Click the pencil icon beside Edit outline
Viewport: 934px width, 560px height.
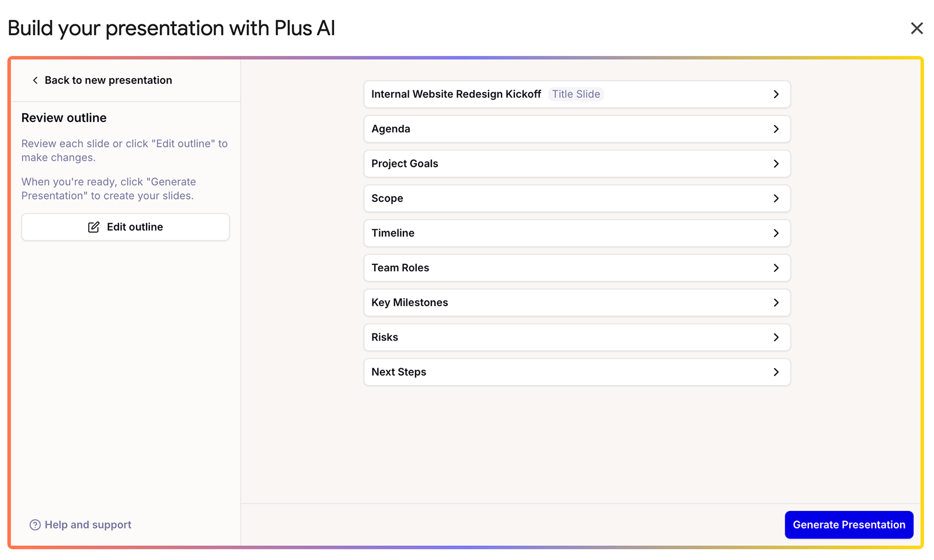point(93,227)
